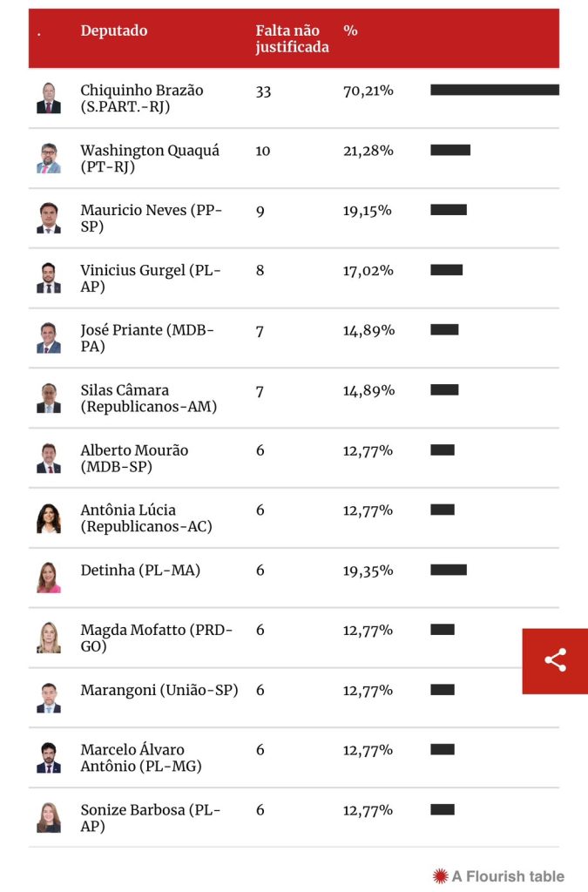Click Mauricio Neves's avatar image

coord(49,218)
